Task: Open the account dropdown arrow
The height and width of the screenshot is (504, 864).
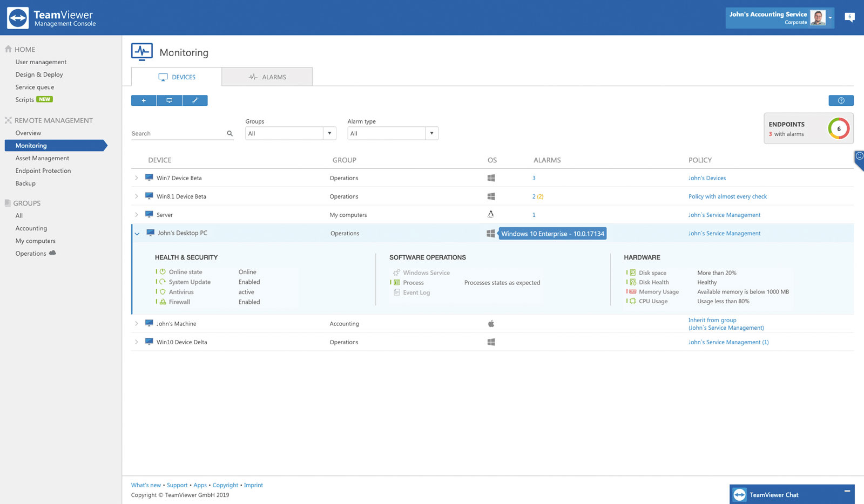Action: 831,18
